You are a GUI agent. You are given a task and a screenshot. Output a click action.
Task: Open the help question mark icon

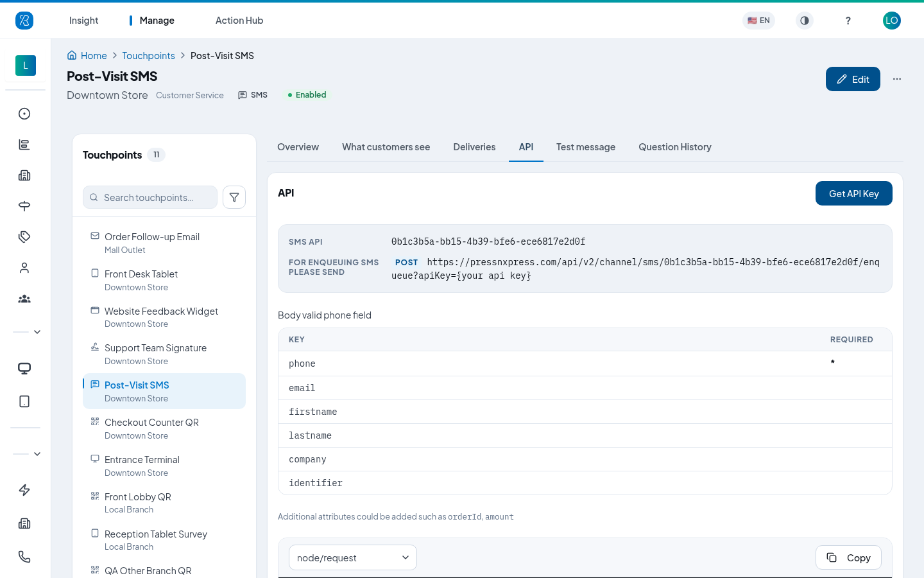point(848,21)
